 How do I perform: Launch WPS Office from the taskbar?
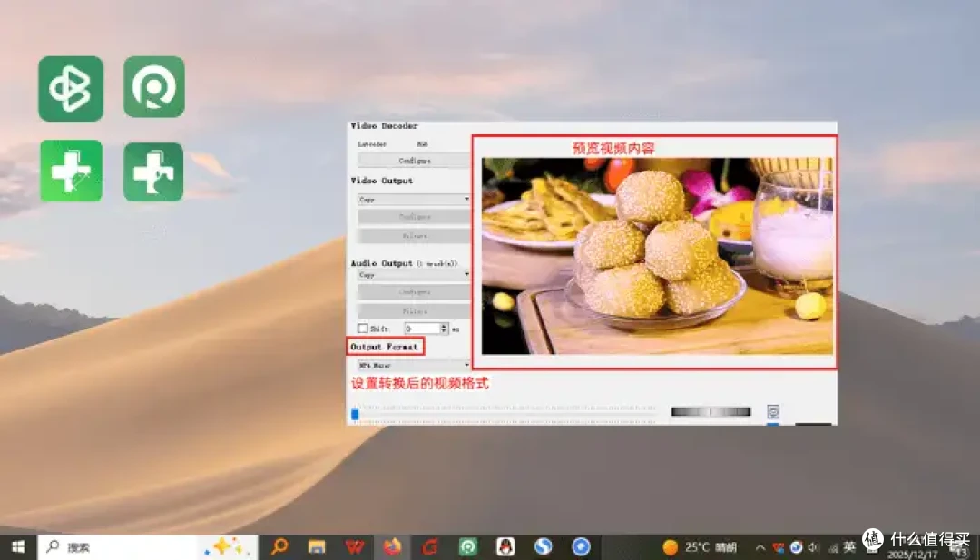[x=355, y=547]
